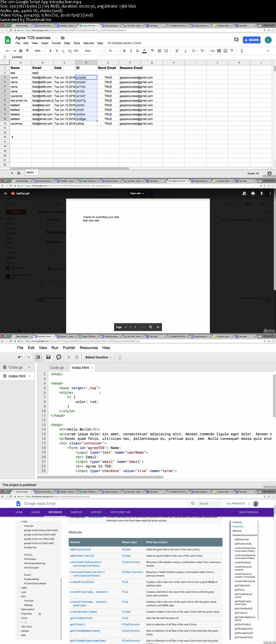Click the move to folder icon in Sheets

coord(63,38)
